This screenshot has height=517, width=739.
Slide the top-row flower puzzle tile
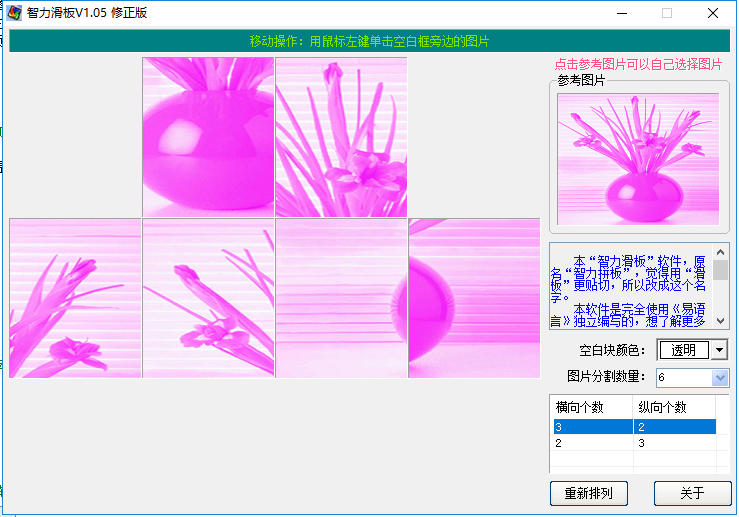341,137
